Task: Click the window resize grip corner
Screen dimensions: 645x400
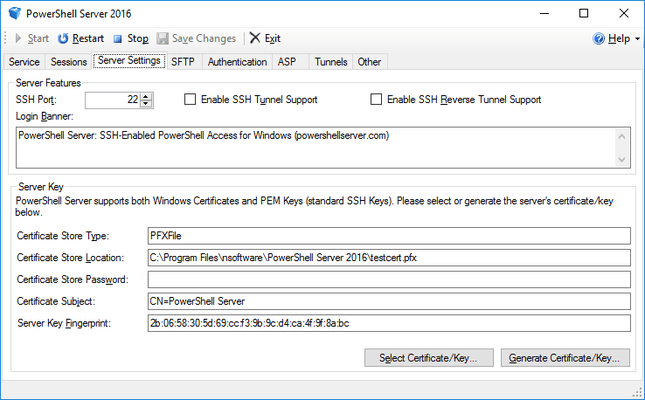Action: coord(637,392)
